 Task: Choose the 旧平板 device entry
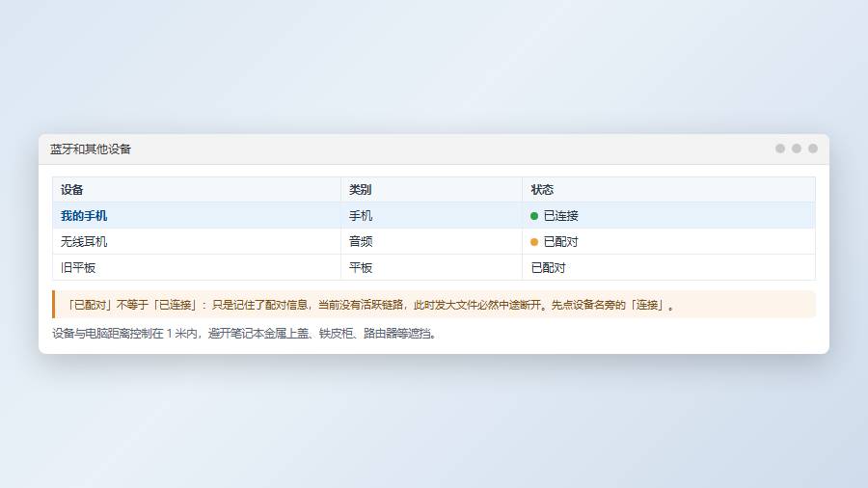point(78,268)
